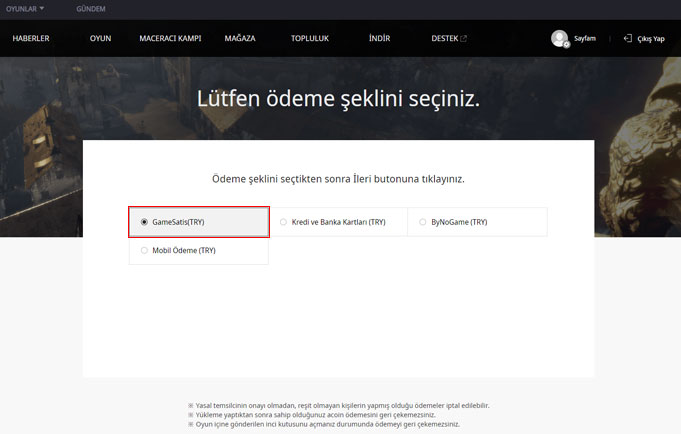Click the logout door icon
Image resolution: width=681 pixels, height=434 pixels.
click(627, 39)
